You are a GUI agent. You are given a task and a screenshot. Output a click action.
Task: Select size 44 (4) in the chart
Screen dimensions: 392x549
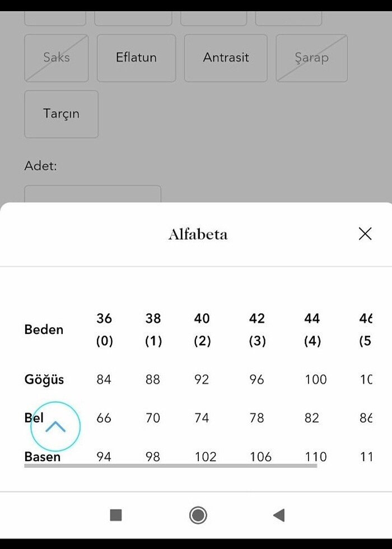[311, 329]
